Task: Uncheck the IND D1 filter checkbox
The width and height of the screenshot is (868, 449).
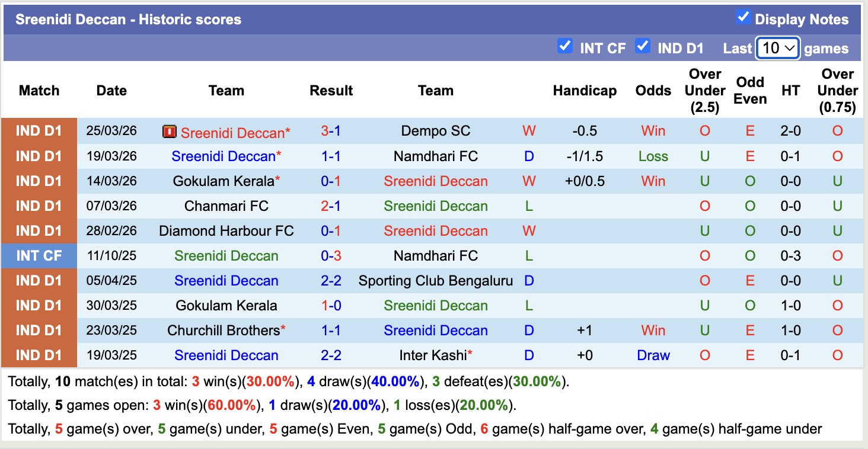Action: [643, 46]
